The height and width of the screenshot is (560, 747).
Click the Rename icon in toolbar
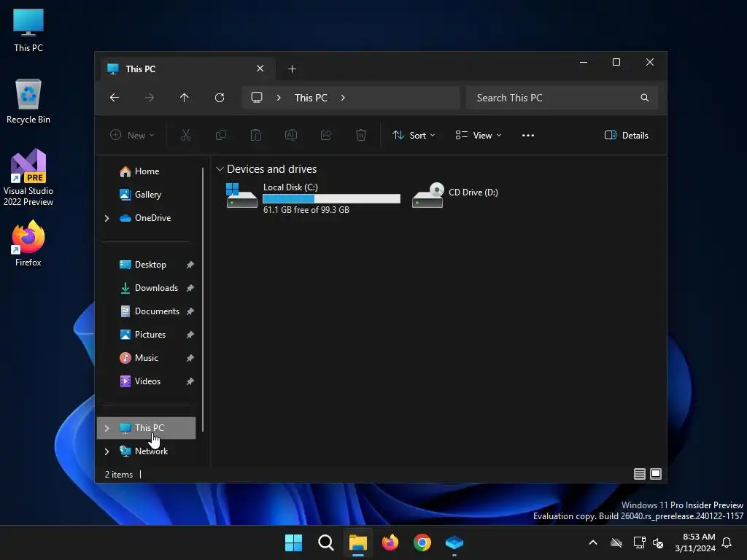click(291, 135)
